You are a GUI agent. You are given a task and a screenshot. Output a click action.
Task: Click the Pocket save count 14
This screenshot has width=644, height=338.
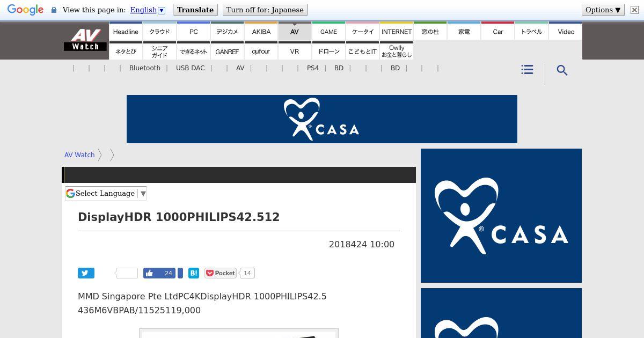pos(247,273)
